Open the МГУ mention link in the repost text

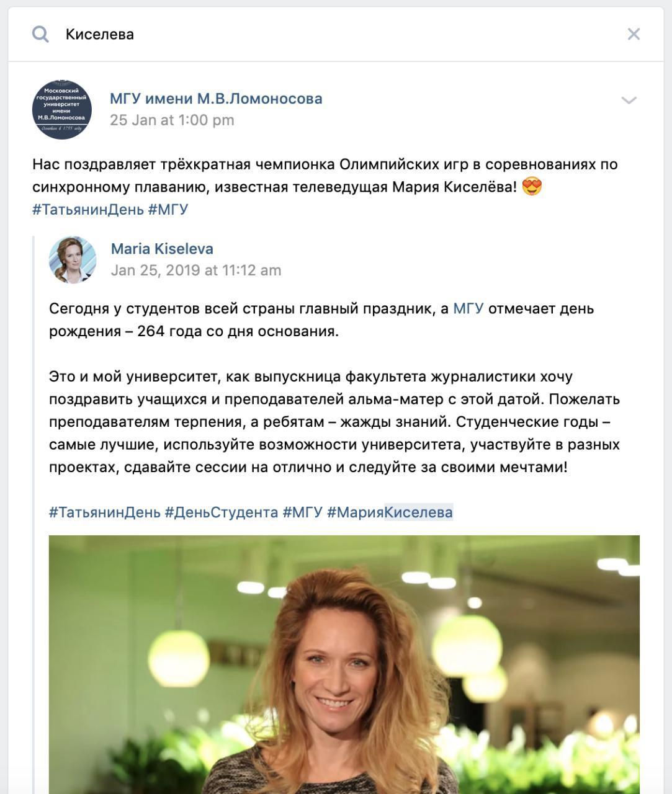(x=468, y=308)
